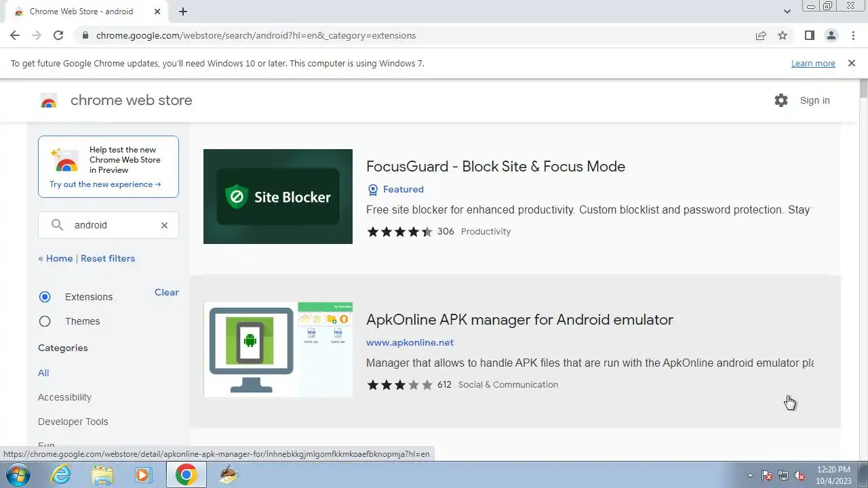The height and width of the screenshot is (488, 868).
Task: Click the ApkOnline star rating
Action: [x=399, y=385]
